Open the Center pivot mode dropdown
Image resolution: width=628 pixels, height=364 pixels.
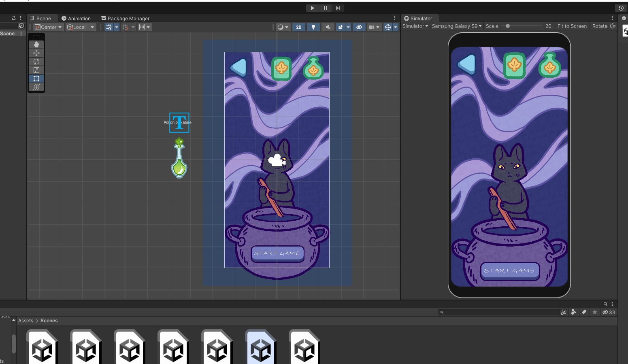(48, 27)
